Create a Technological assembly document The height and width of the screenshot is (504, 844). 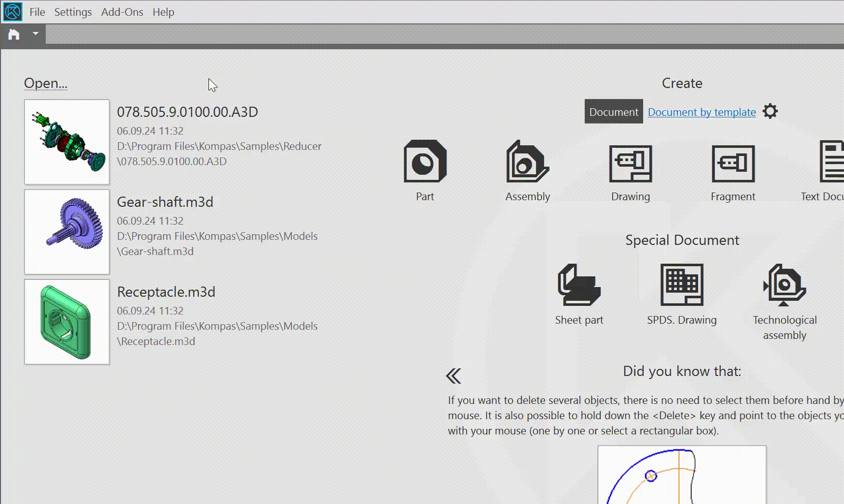click(x=784, y=286)
